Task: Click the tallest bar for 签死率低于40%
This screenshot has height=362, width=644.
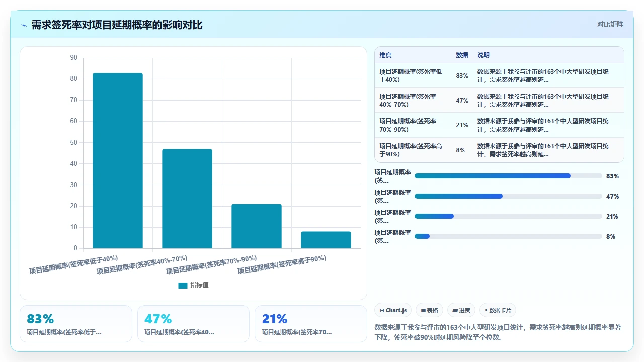Action: point(118,160)
